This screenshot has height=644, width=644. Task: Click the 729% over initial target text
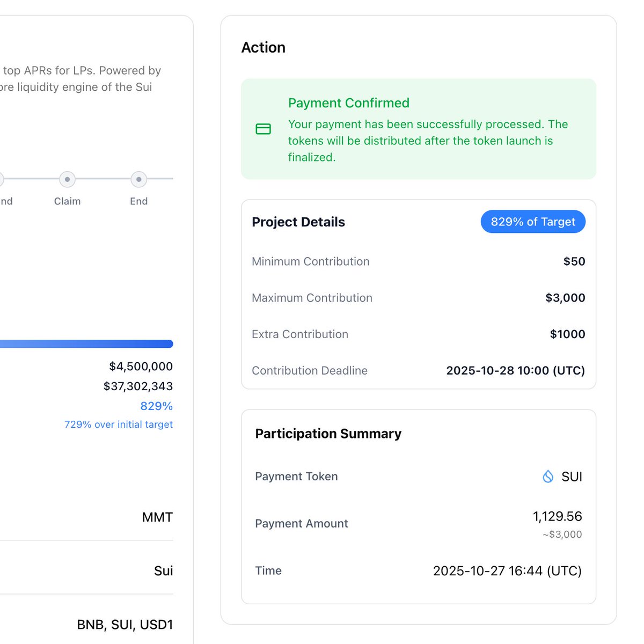pyautogui.click(x=119, y=425)
